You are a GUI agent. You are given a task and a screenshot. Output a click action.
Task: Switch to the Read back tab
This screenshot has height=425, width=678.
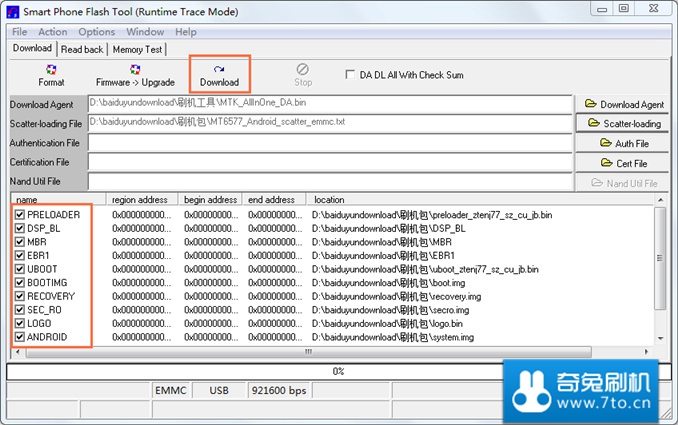click(82, 49)
